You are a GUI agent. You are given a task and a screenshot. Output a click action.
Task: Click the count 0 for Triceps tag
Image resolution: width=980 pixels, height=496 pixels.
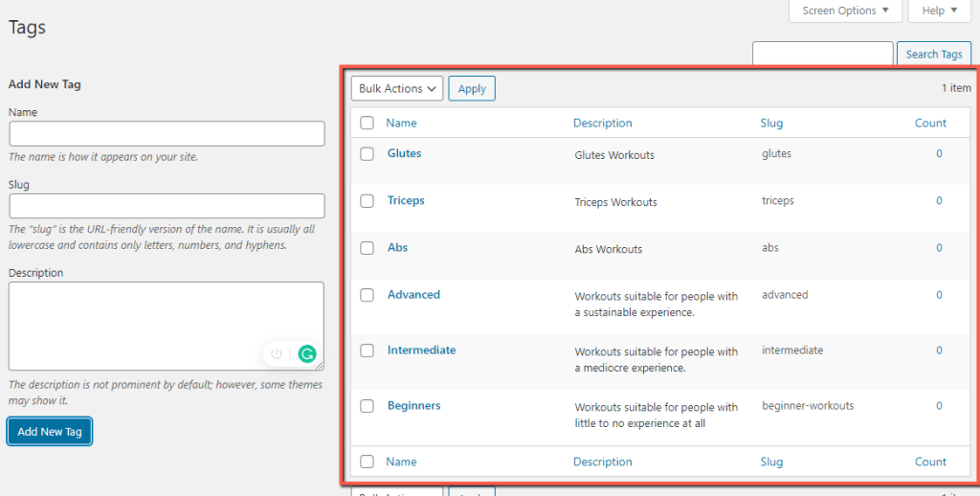(939, 201)
